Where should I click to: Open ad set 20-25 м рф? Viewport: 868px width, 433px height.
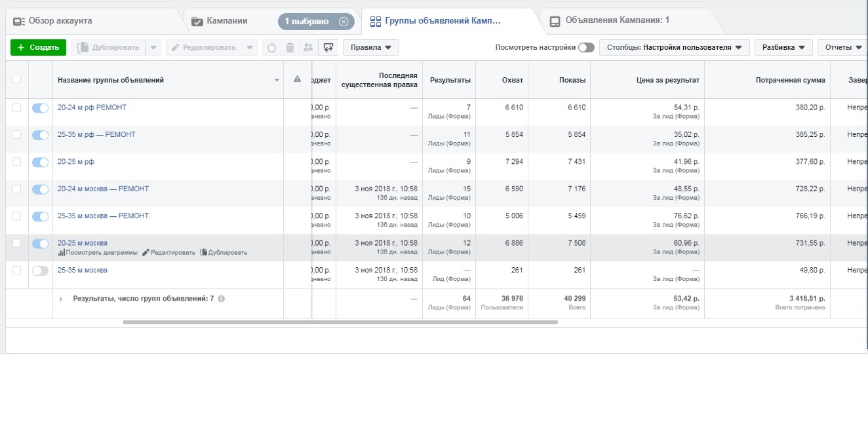(x=76, y=161)
